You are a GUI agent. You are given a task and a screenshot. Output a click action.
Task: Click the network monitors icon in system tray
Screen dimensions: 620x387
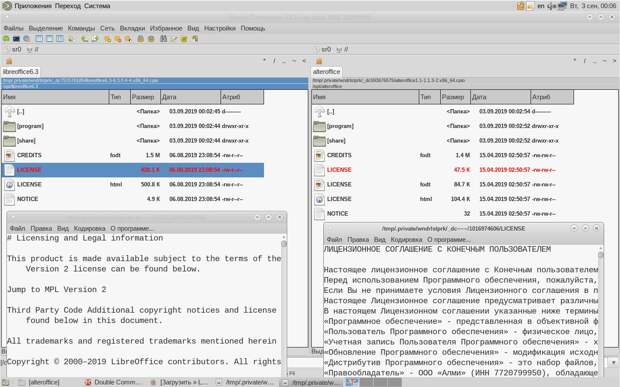tap(562, 6)
